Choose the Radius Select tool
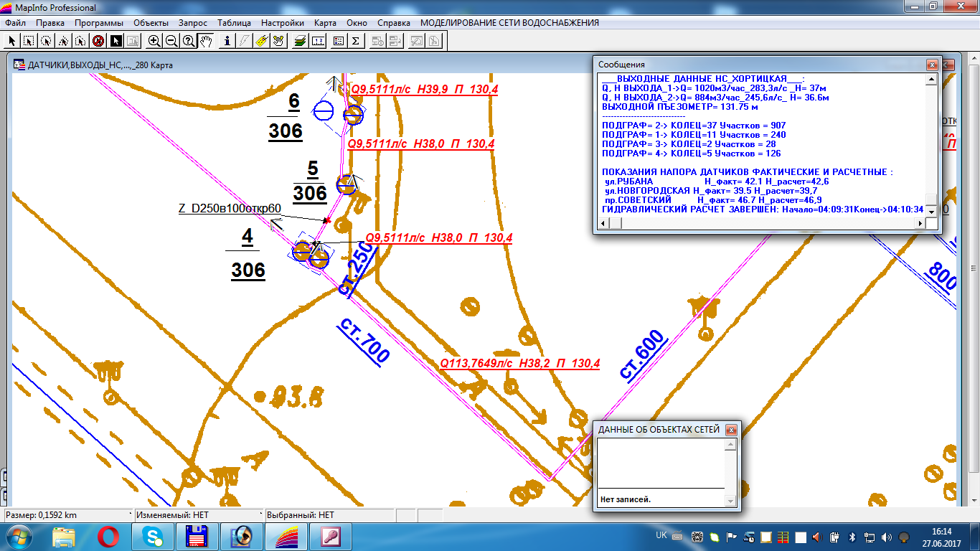The height and width of the screenshot is (551, 980). pyautogui.click(x=46, y=41)
